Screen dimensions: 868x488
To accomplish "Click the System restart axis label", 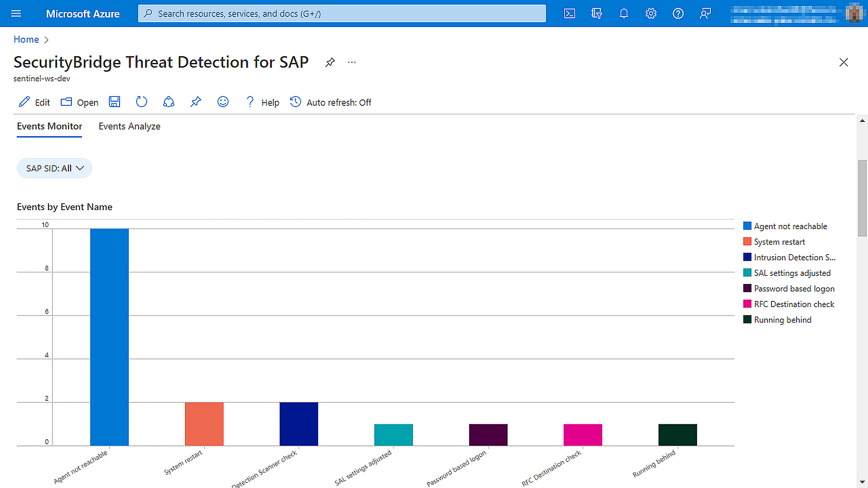I will coord(183,463).
